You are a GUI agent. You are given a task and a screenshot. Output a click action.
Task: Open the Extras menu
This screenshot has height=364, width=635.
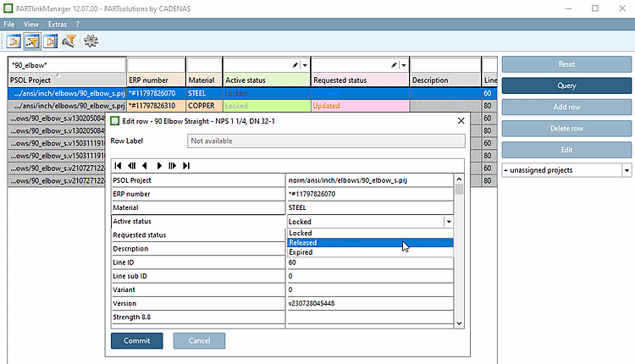pos(58,25)
